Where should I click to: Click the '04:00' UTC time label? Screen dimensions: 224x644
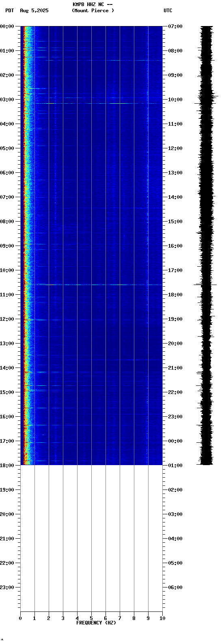pos(175,539)
